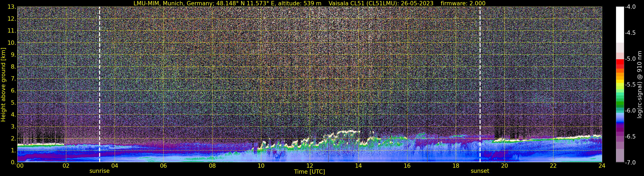Click the "24" time axis tick label
The height and width of the screenshot is (176, 644).
click(x=602, y=166)
